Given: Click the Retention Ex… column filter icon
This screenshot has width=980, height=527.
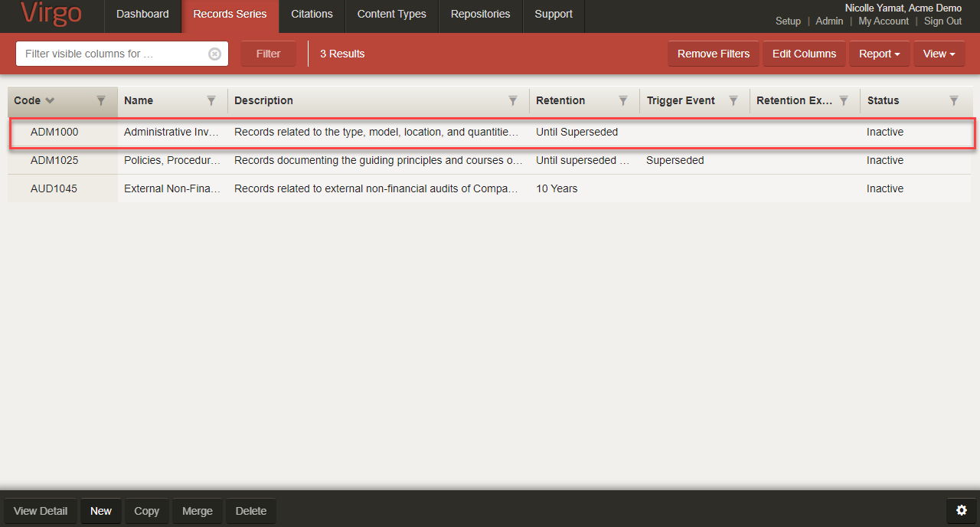Looking at the screenshot, I should coord(844,100).
